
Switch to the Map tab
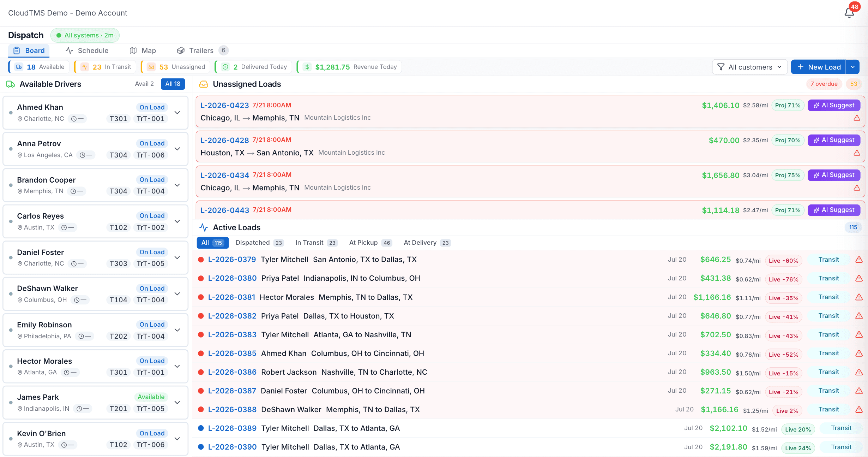143,51
